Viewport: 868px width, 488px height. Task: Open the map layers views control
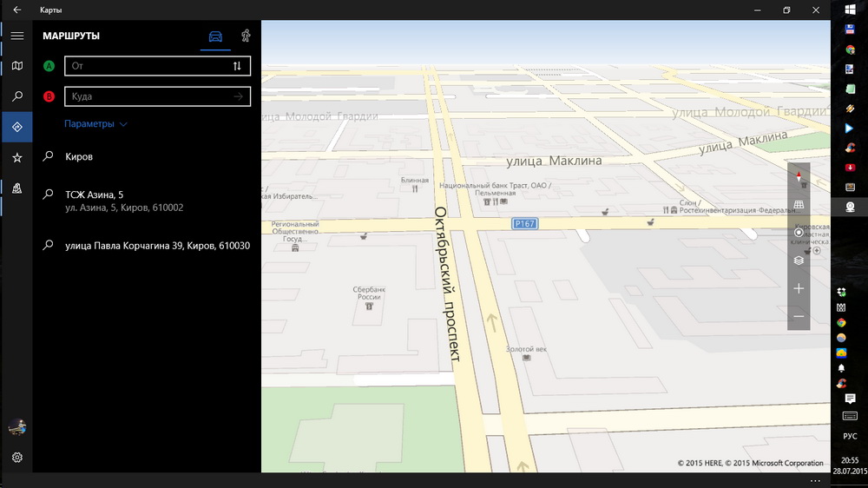[x=799, y=260]
